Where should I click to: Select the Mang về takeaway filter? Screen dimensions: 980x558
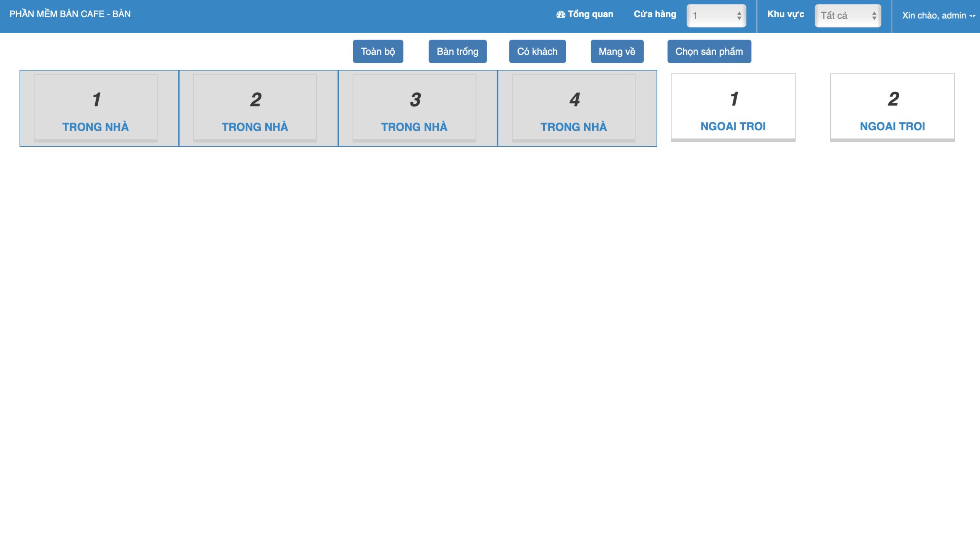coord(617,51)
